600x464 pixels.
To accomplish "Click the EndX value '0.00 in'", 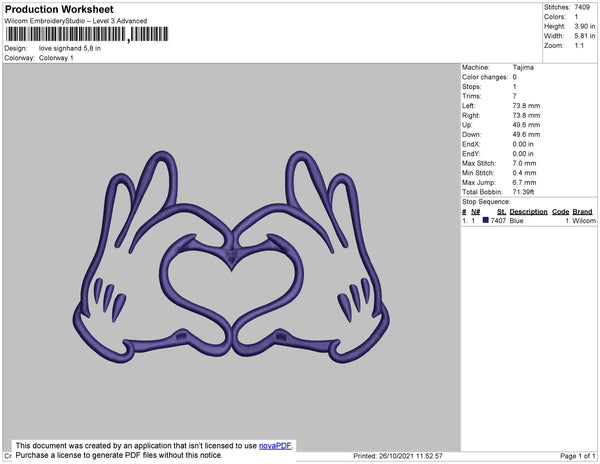I will click(x=523, y=144).
